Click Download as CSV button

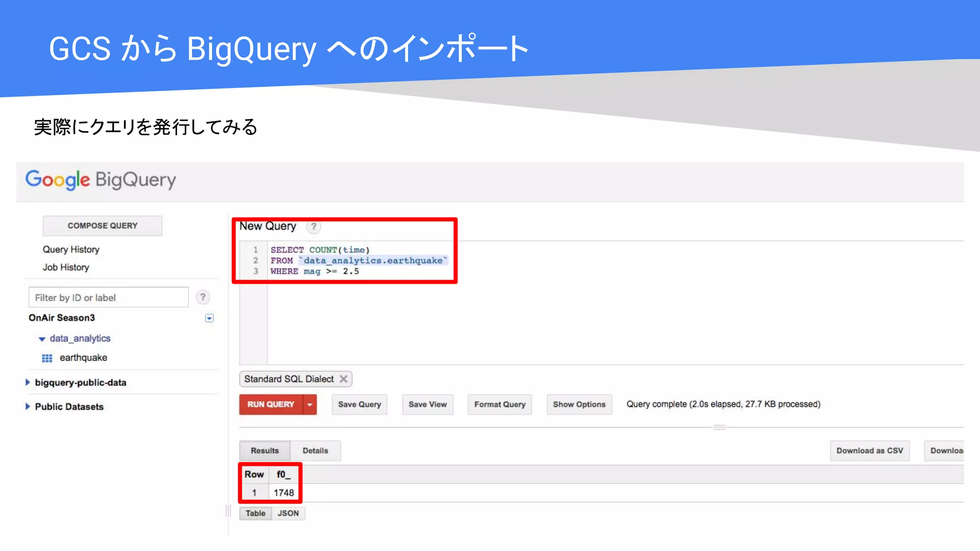pos(869,451)
